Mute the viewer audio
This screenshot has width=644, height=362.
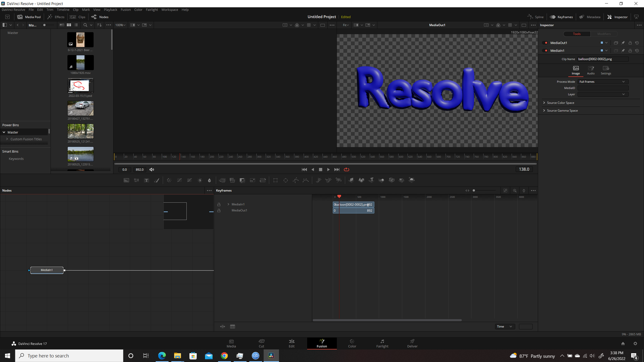coord(152,169)
